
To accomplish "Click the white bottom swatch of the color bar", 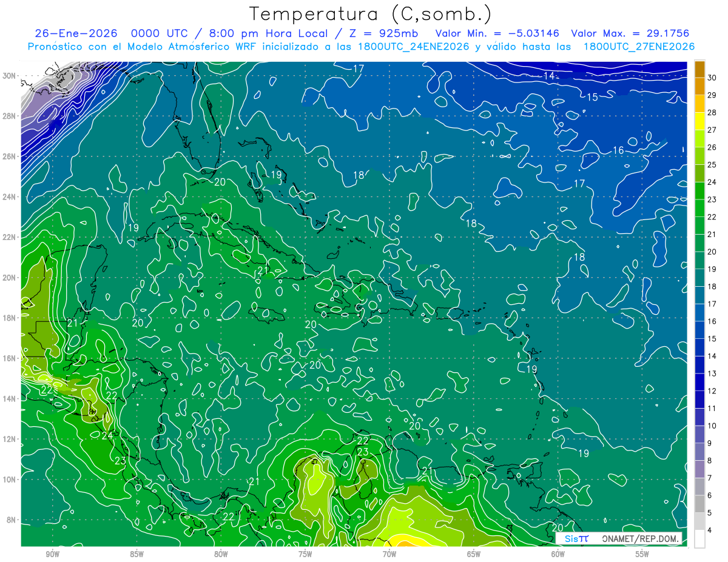I will point(699,539).
